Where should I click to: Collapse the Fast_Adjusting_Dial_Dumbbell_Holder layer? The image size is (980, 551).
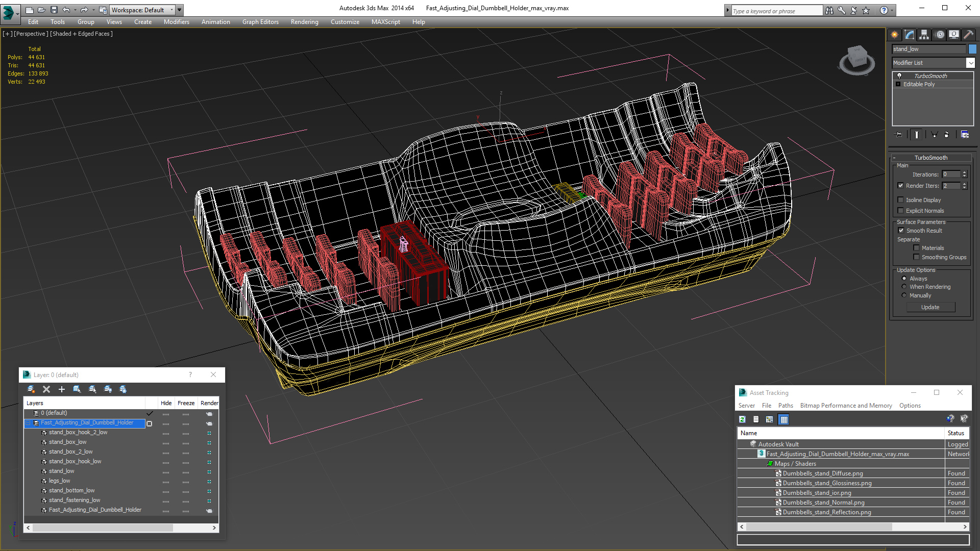click(28, 423)
